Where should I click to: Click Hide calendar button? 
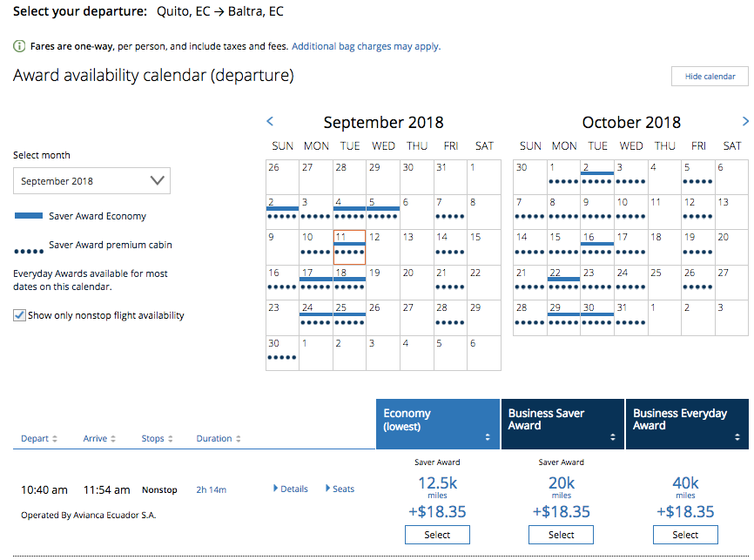pos(710,77)
